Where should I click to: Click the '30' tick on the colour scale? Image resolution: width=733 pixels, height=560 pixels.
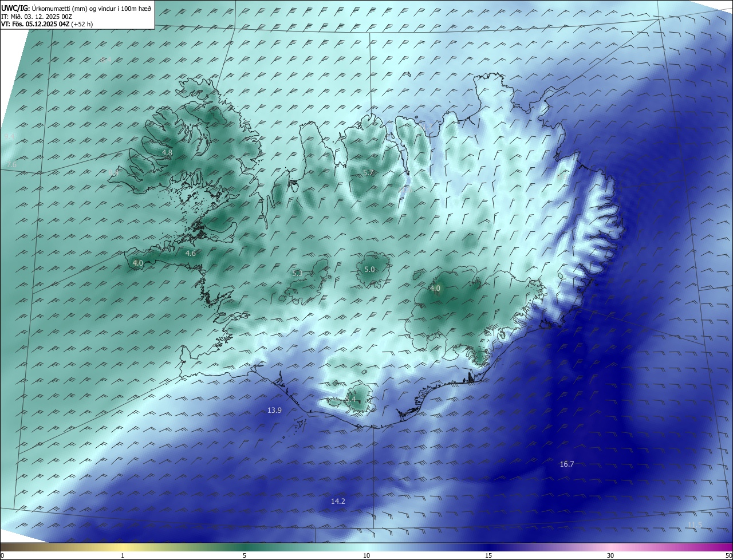pyautogui.click(x=610, y=555)
